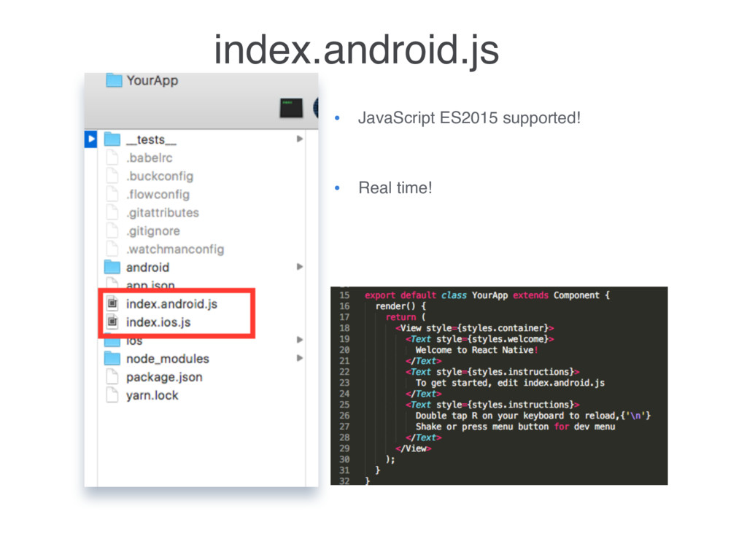The width and height of the screenshot is (747, 560).
Task: Click the __tests__ folder icon
Action: [x=112, y=139]
